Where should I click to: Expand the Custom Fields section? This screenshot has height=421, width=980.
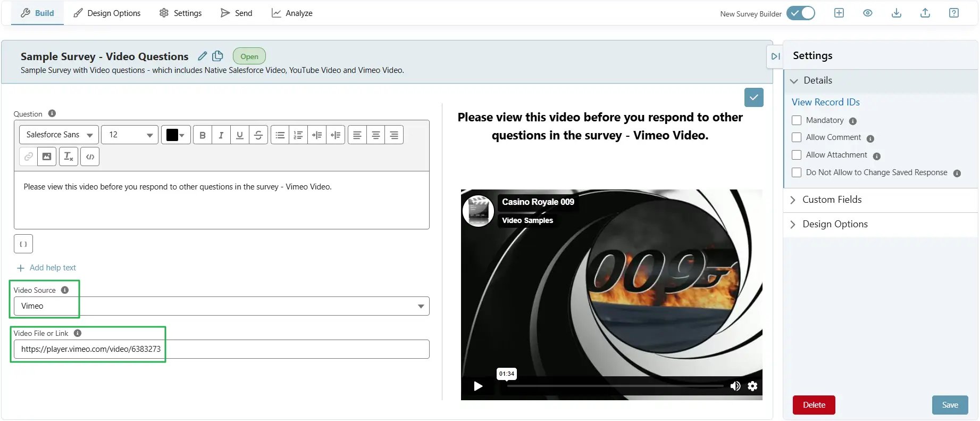[x=881, y=200]
